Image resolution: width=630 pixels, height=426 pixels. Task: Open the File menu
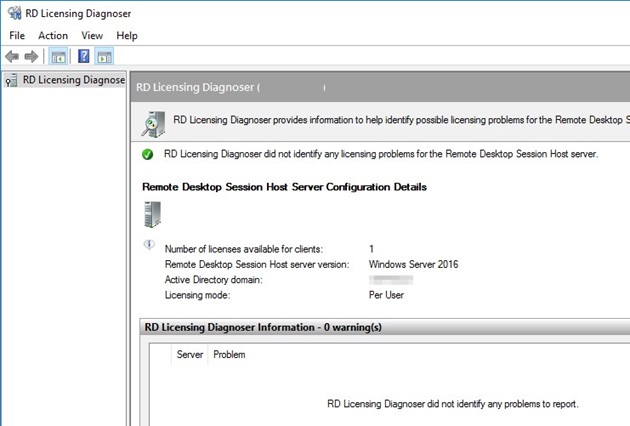[17, 35]
